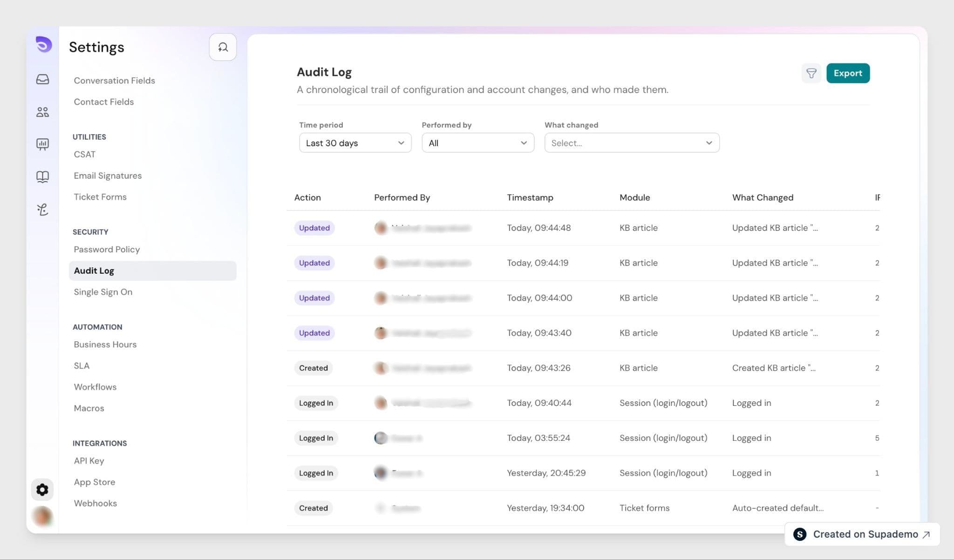Screen dimensions: 954x560
Task: Open the inbox icon in left rail
Action: pyautogui.click(x=42, y=79)
